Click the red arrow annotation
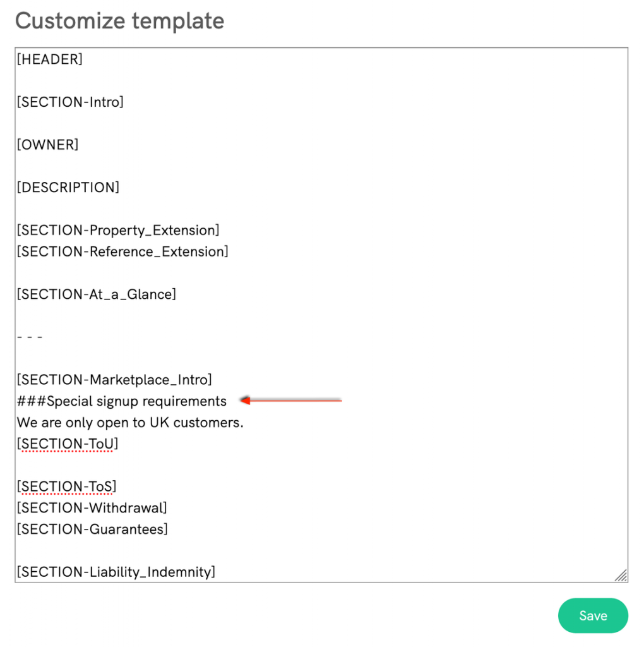Viewport: 644px width, 647px height. pyautogui.click(x=291, y=400)
